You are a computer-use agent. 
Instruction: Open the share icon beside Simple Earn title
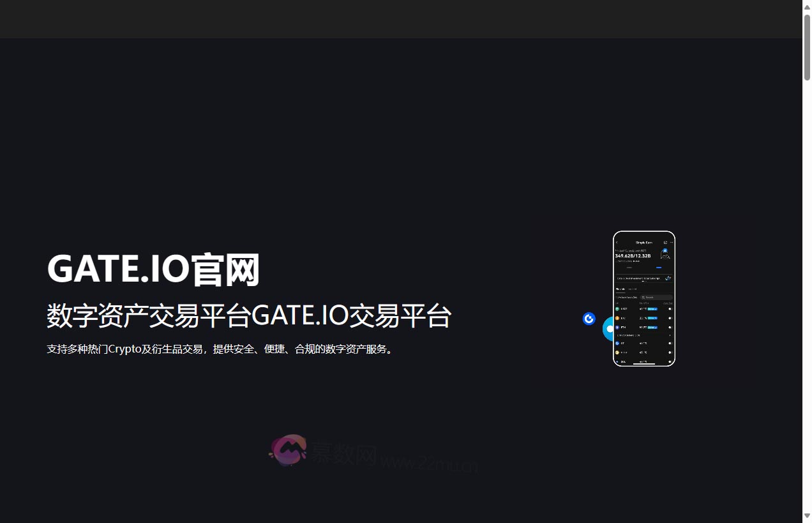point(665,242)
